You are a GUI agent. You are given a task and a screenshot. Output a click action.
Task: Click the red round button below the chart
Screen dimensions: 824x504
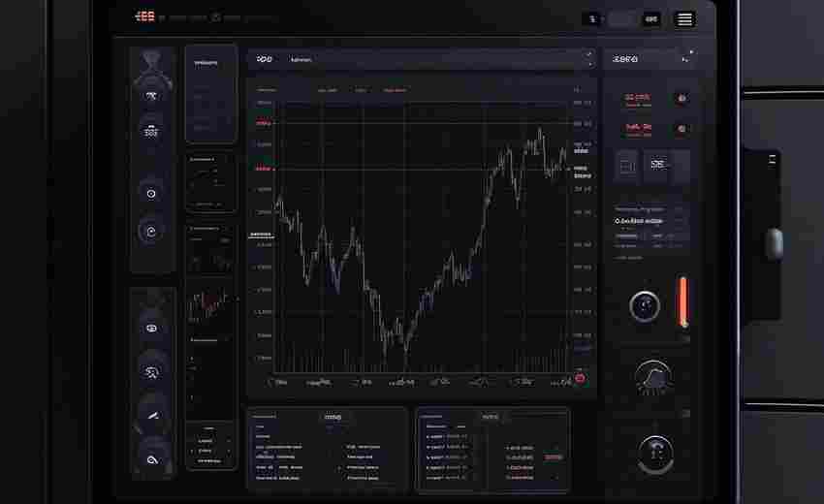pyautogui.click(x=580, y=378)
